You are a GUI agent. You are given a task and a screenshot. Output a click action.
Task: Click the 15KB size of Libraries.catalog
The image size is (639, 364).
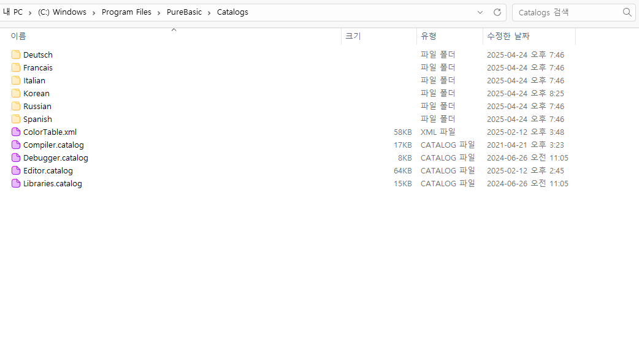pos(403,184)
